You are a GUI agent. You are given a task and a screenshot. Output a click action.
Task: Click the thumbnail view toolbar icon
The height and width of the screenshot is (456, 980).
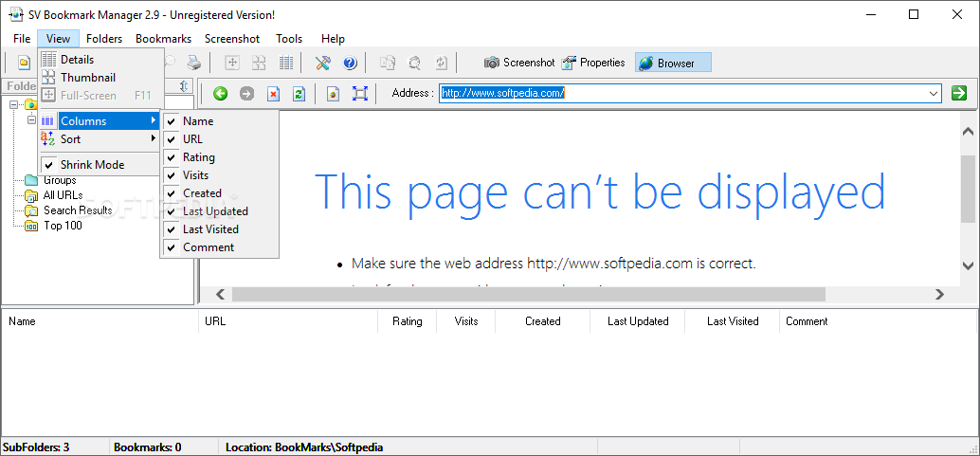click(x=259, y=63)
